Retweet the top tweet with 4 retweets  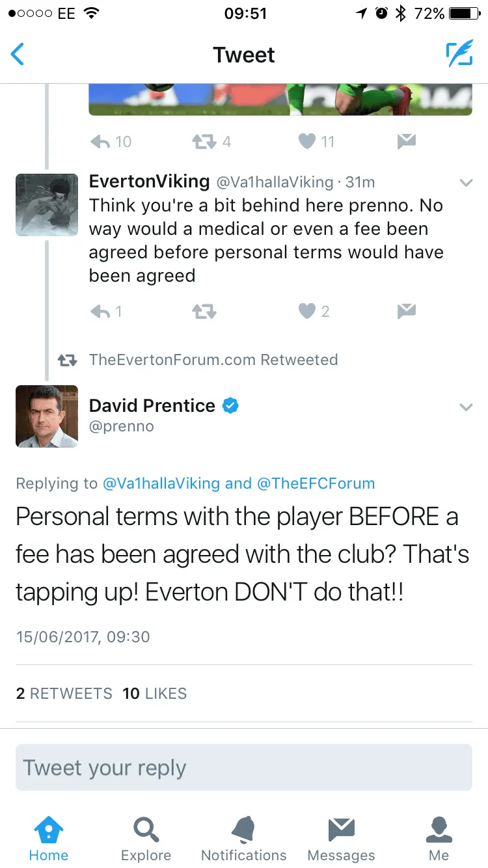point(204,141)
